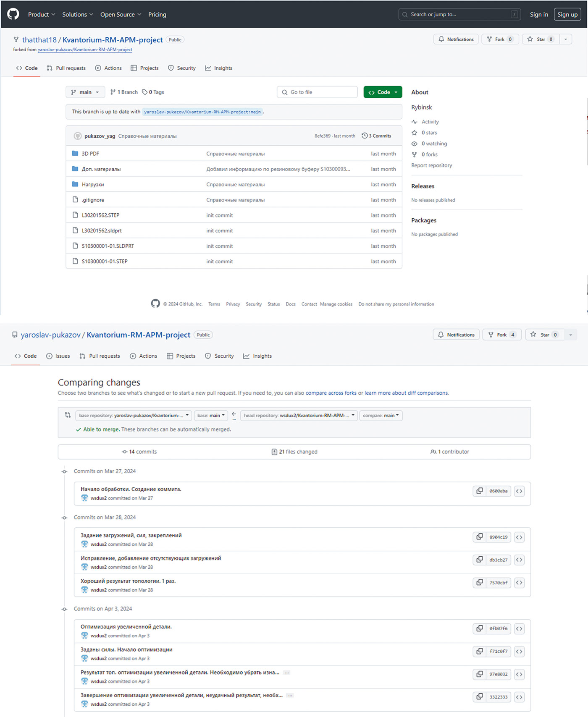Click the Go to file search field
The height and width of the screenshot is (717, 588).
317,92
